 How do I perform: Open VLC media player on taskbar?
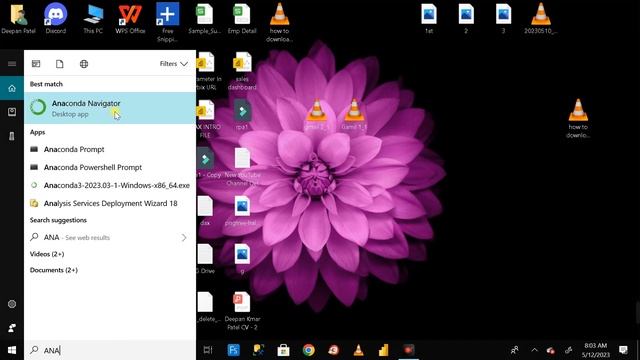(x=358, y=350)
